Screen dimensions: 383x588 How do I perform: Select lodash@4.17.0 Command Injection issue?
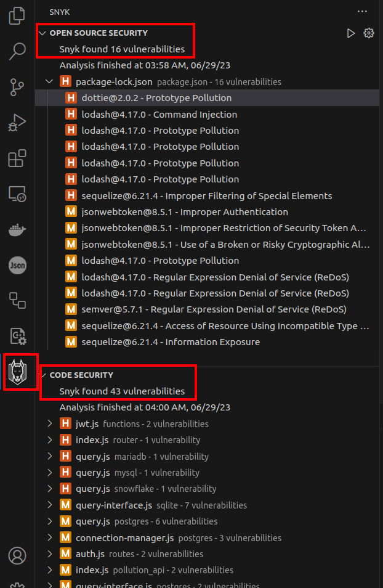click(x=159, y=114)
